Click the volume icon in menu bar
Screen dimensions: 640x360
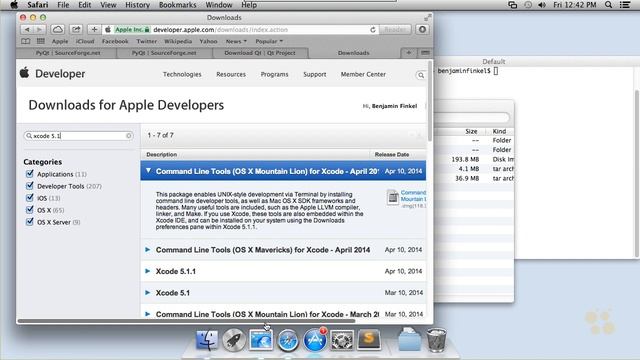542,5
